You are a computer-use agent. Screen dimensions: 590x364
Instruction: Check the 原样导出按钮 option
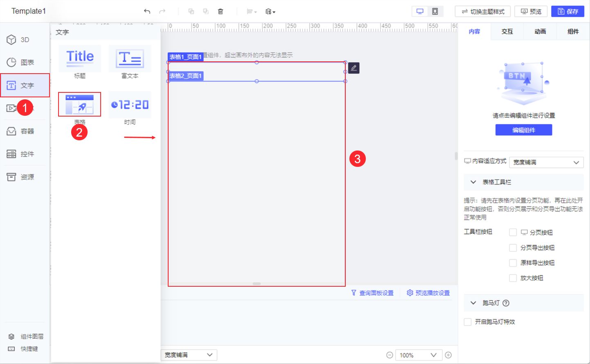[x=513, y=263]
